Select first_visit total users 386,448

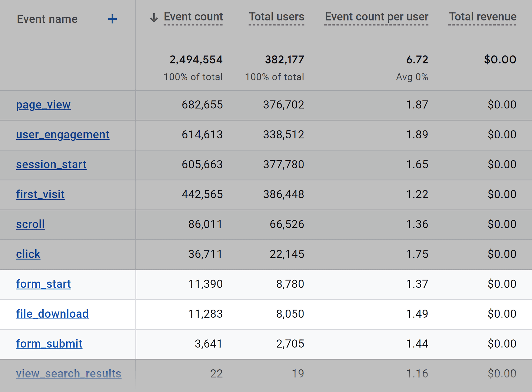(x=283, y=194)
